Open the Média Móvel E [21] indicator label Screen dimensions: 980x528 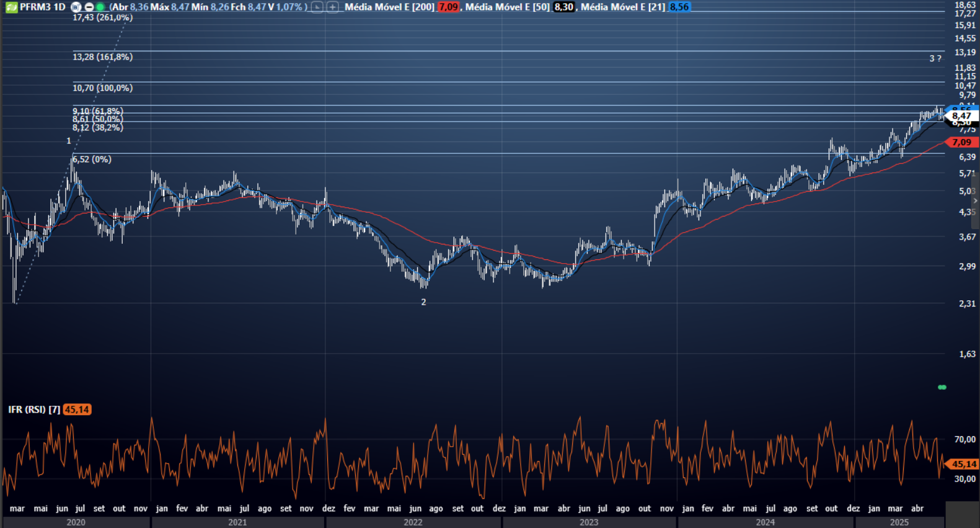(623, 7)
